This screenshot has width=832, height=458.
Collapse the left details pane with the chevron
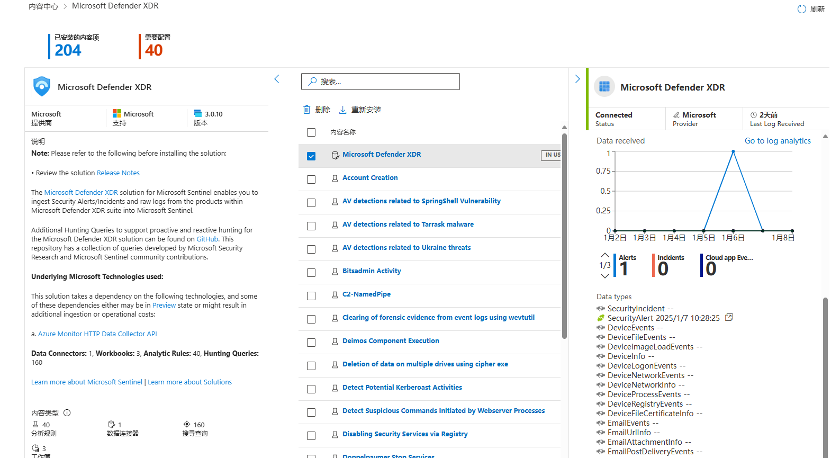[x=276, y=79]
